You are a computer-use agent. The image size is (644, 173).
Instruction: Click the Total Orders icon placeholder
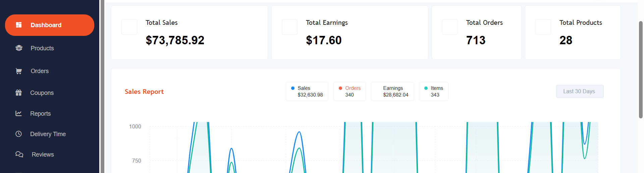click(x=450, y=27)
